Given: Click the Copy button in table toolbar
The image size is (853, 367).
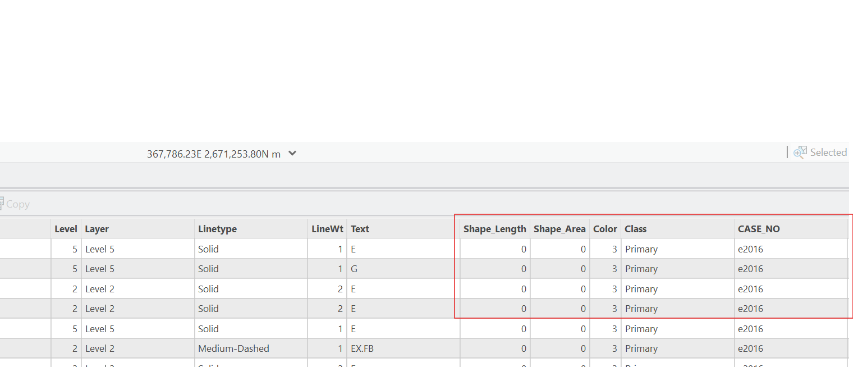Looking at the screenshot, I should pyautogui.click(x=15, y=204).
